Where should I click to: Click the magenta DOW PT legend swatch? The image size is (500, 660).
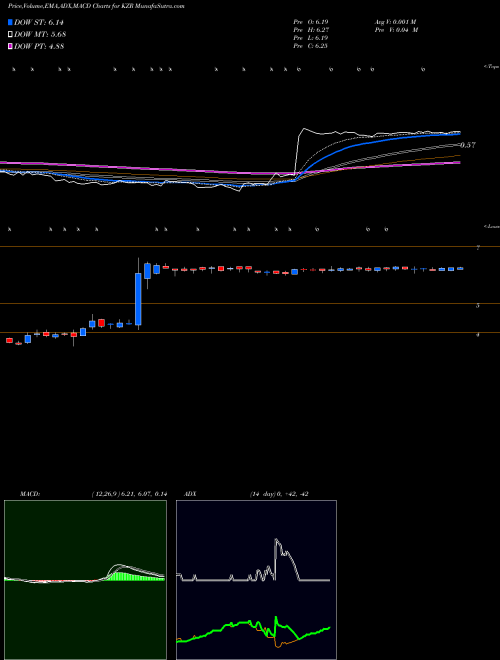tap(10, 46)
